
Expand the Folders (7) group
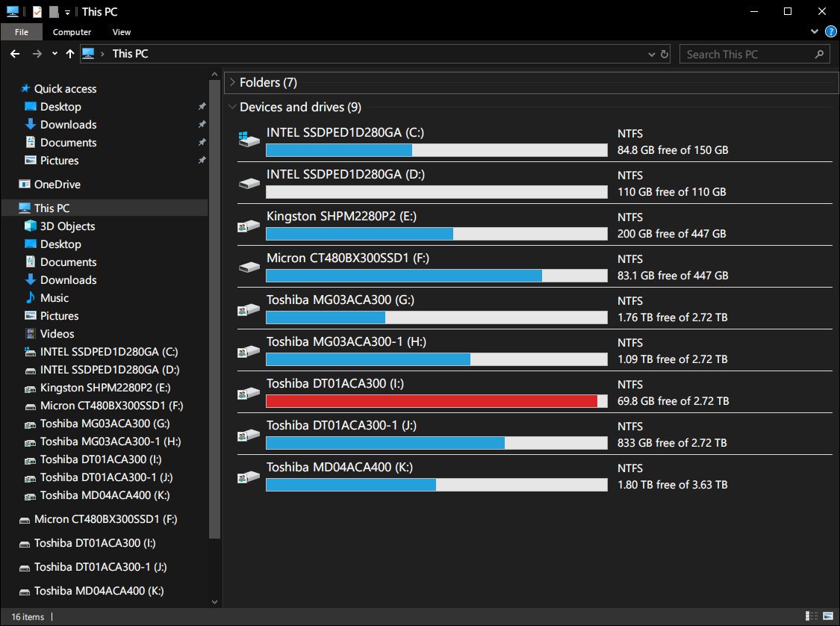(232, 82)
